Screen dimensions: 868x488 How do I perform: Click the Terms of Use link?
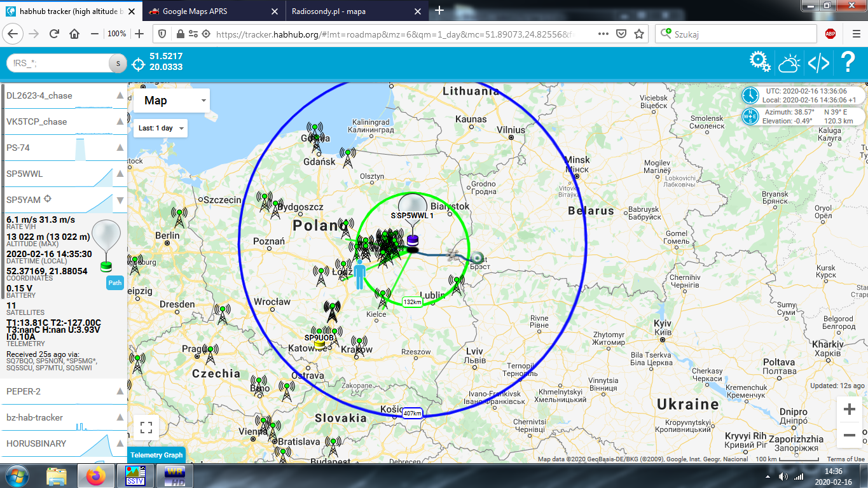(846, 459)
